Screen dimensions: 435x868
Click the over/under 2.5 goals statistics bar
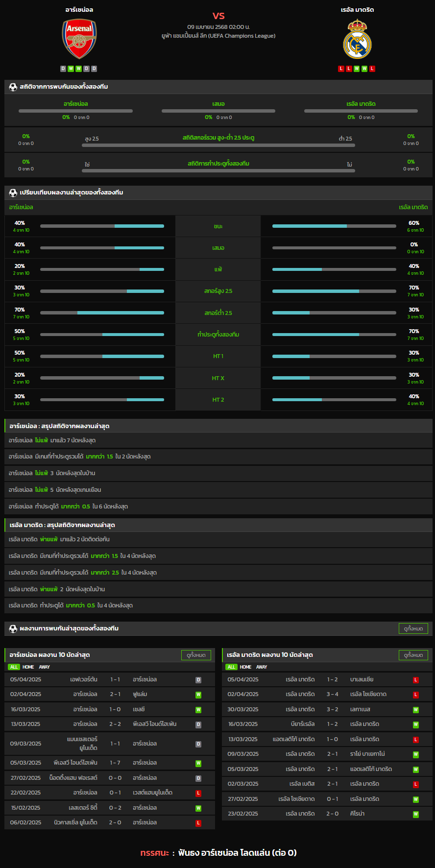point(218,145)
